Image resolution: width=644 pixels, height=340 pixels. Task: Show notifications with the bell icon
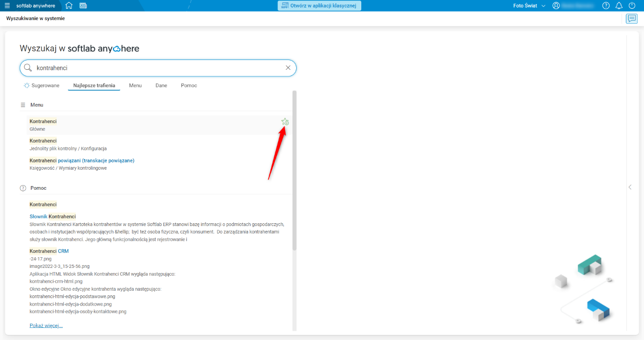point(619,6)
